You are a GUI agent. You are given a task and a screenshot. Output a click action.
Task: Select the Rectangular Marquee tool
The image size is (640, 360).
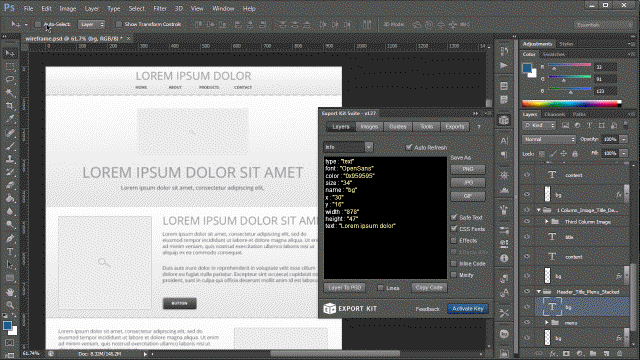pyautogui.click(x=10, y=67)
